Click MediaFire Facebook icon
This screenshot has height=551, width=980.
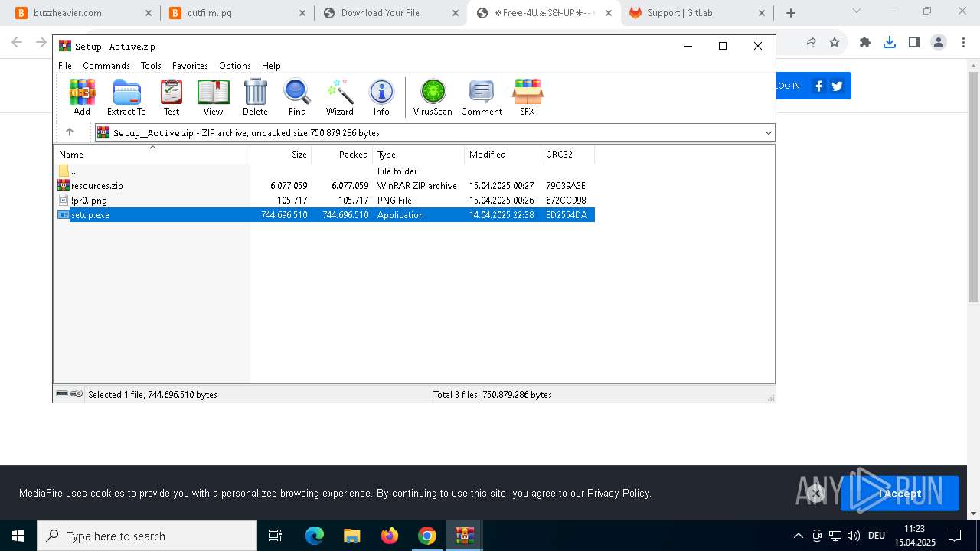819,86
